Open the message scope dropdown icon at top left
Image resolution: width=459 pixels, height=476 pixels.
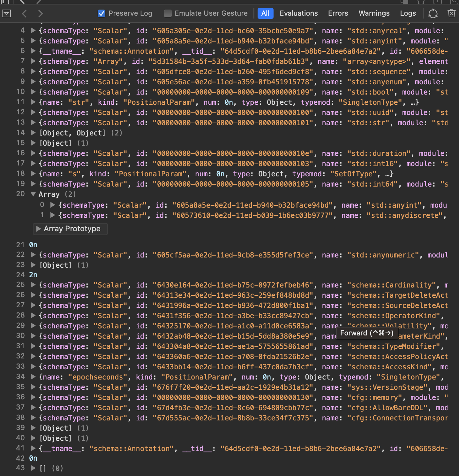tap(6, 13)
